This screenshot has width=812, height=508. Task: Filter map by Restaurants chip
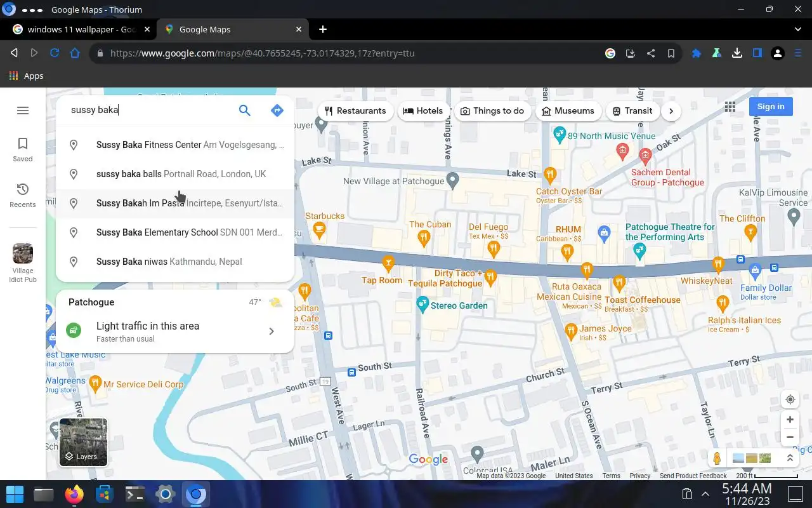point(355,110)
